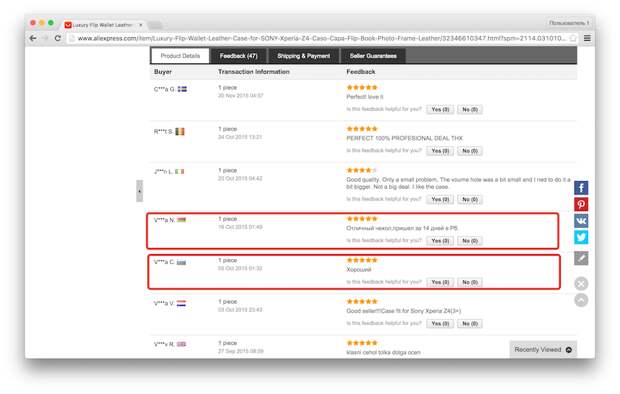Select the Luxury Flip Wallet browser tab
The width and height of the screenshot is (620, 394).
(104, 25)
